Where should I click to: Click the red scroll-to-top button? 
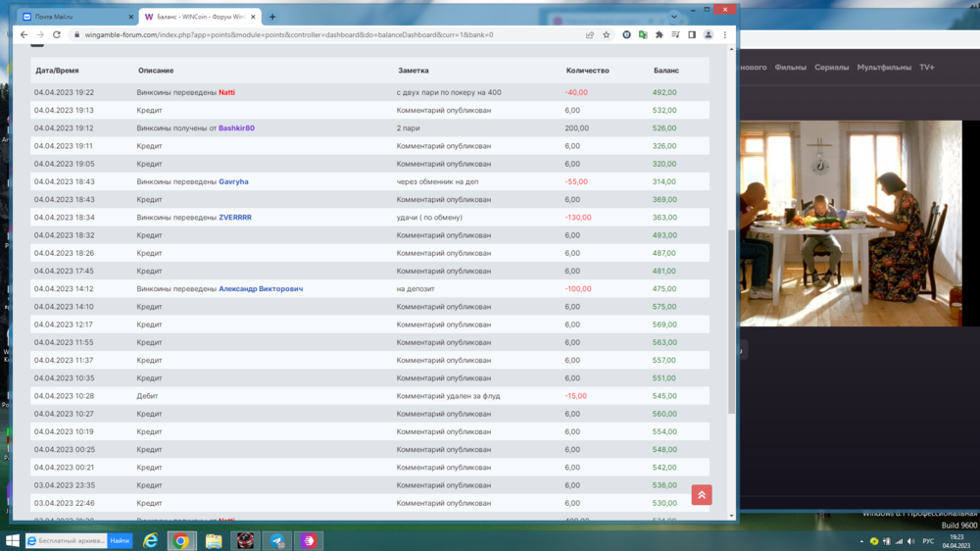pyautogui.click(x=701, y=495)
